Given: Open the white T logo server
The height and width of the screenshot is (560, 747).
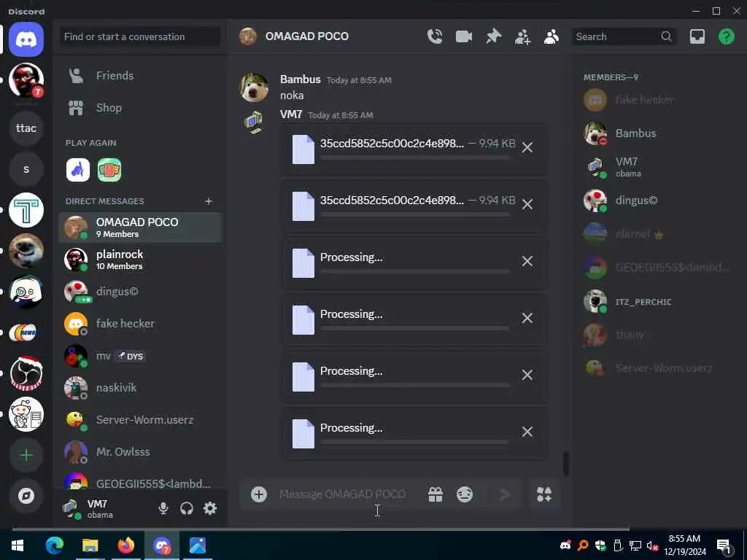Looking at the screenshot, I should click(26, 210).
